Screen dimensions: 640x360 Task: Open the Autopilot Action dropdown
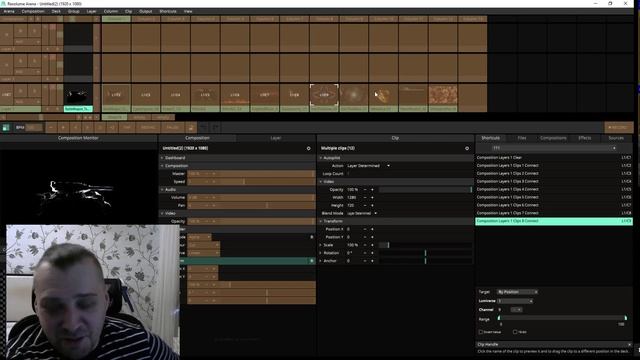click(x=369, y=166)
